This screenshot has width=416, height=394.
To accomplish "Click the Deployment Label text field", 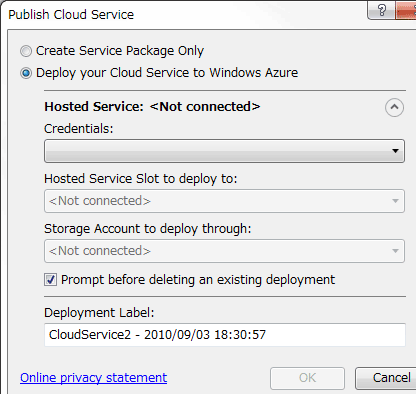I will 224,335.
